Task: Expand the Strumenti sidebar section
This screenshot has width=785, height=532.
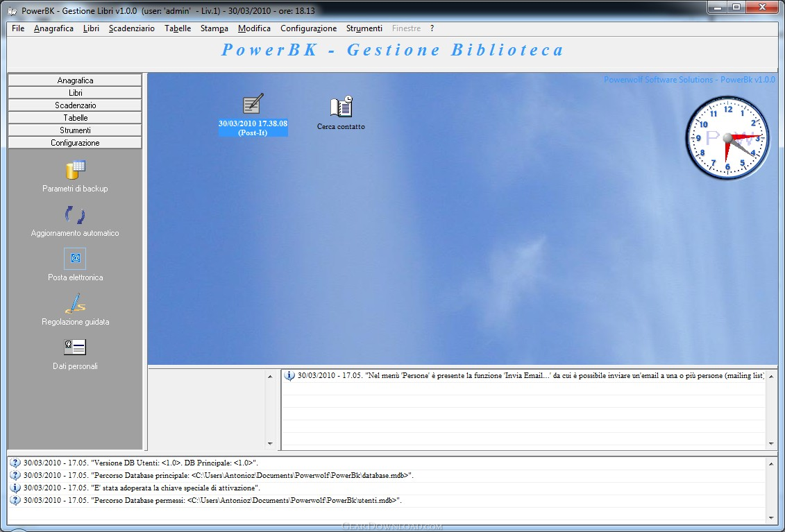Action: (x=75, y=130)
